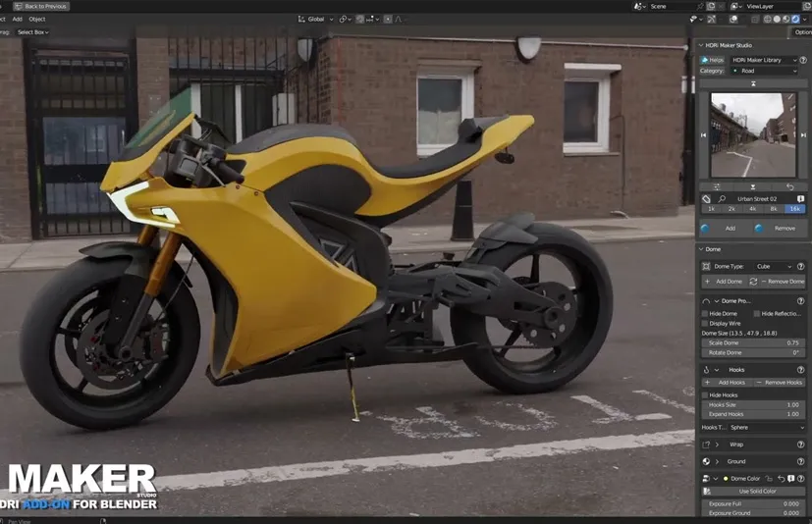Click the Add HDRI button
Image resolution: width=812 pixels, height=524 pixels.
(x=725, y=228)
